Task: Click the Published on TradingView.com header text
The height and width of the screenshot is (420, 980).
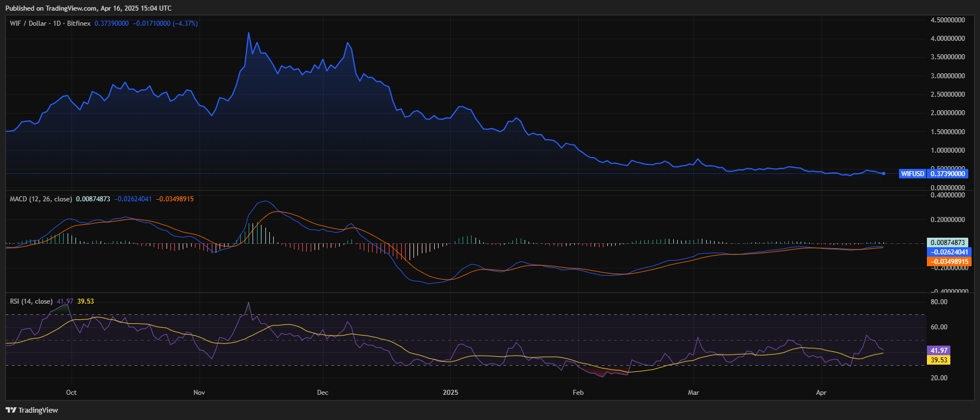Action: point(88,8)
